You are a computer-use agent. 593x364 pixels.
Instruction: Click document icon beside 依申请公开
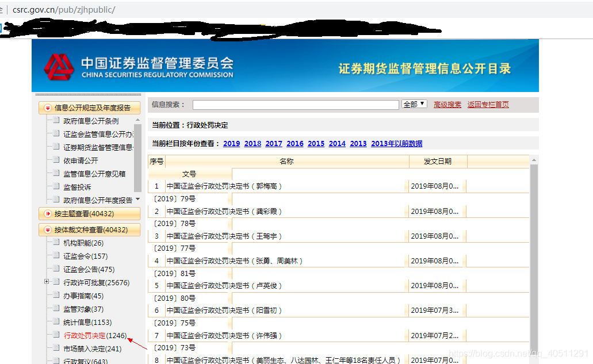(x=56, y=160)
